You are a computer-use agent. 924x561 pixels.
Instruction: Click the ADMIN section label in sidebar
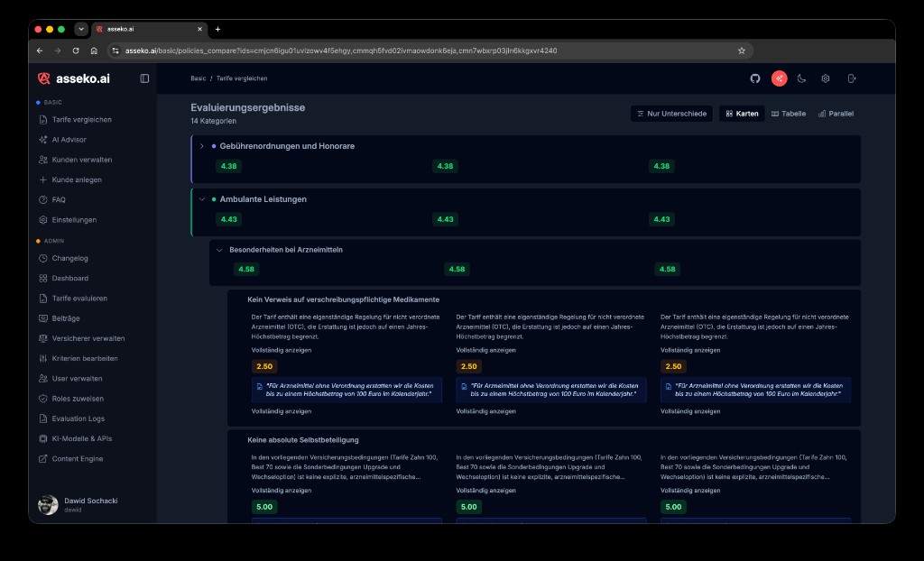click(53, 241)
